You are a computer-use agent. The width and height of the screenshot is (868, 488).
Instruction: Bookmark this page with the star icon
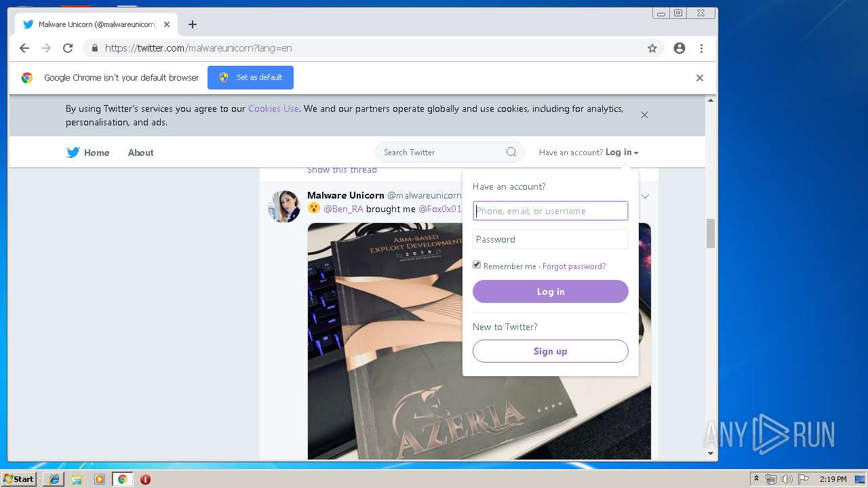click(652, 48)
